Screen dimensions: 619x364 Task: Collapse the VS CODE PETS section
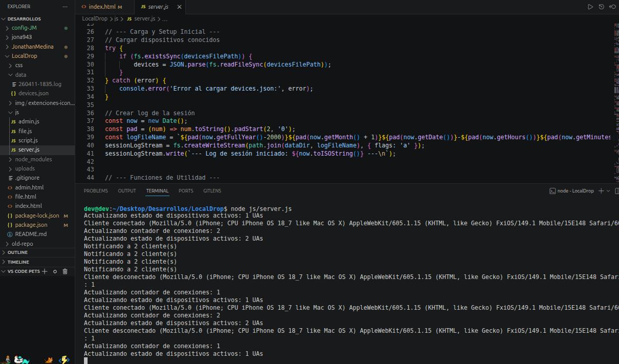(x=4, y=271)
